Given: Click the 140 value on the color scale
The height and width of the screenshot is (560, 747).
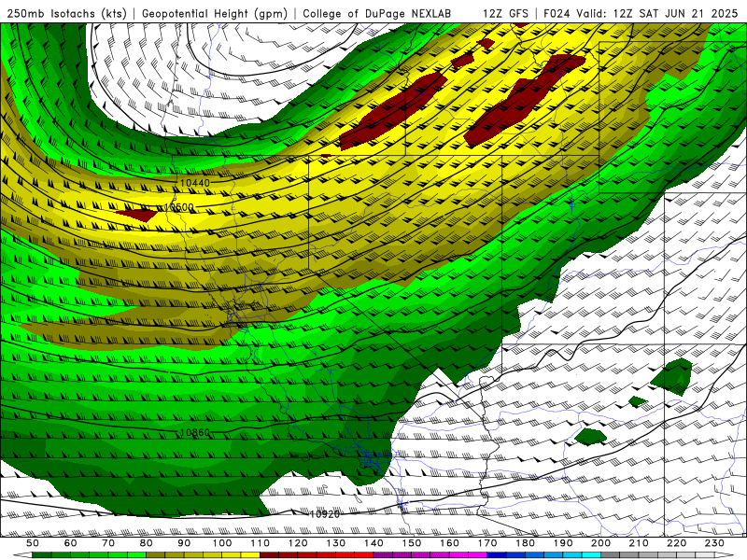Looking at the screenshot, I should click(x=373, y=543).
